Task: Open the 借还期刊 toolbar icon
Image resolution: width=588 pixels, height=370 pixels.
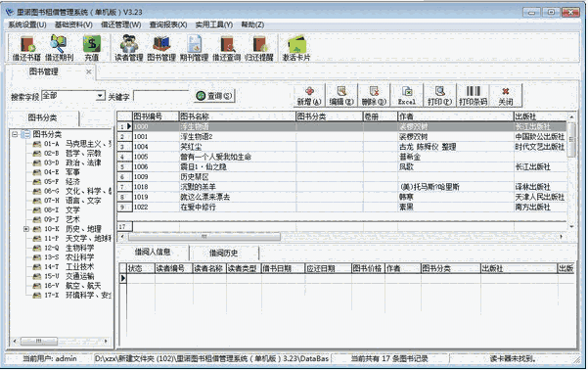Action: 59,48
